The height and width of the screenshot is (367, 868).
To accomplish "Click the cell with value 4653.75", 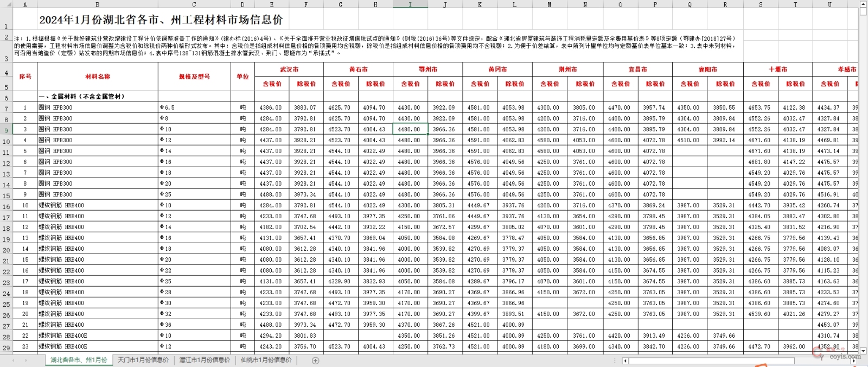I will click(x=761, y=107).
